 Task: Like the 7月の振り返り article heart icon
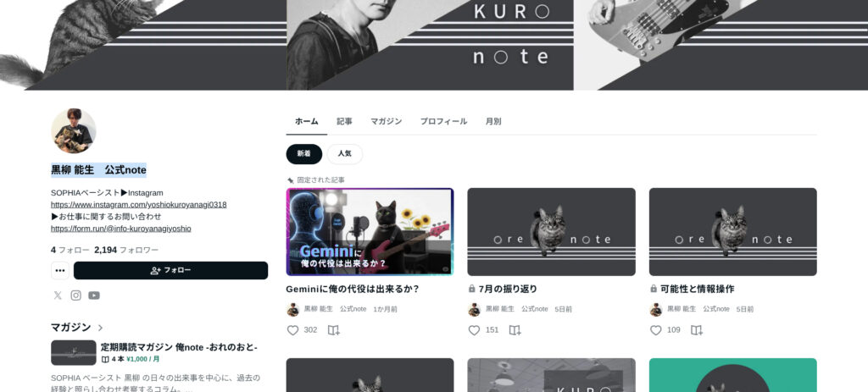pyautogui.click(x=475, y=330)
